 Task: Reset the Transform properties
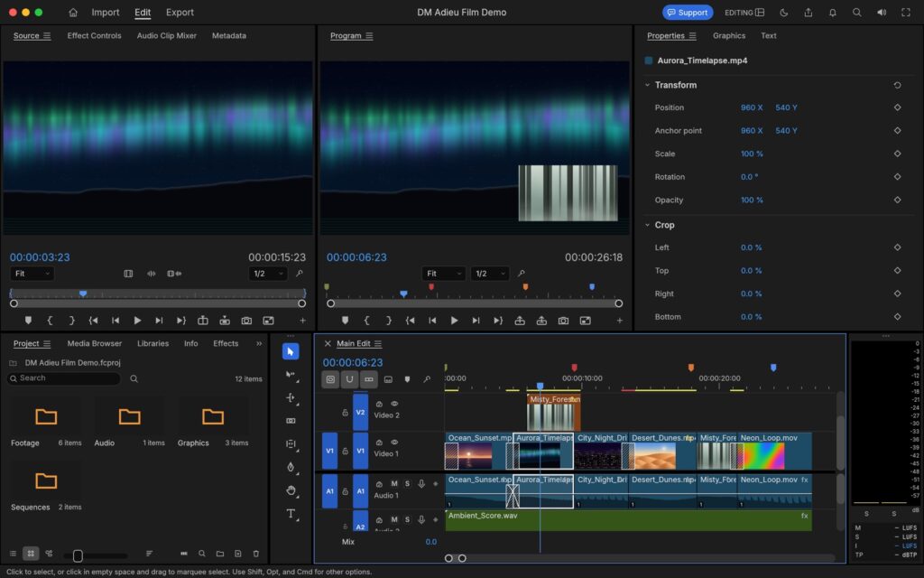click(897, 85)
